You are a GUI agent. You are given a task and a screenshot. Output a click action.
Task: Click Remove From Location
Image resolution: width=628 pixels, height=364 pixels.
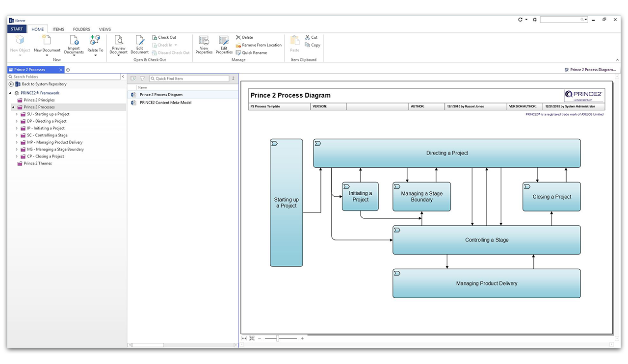click(259, 45)
